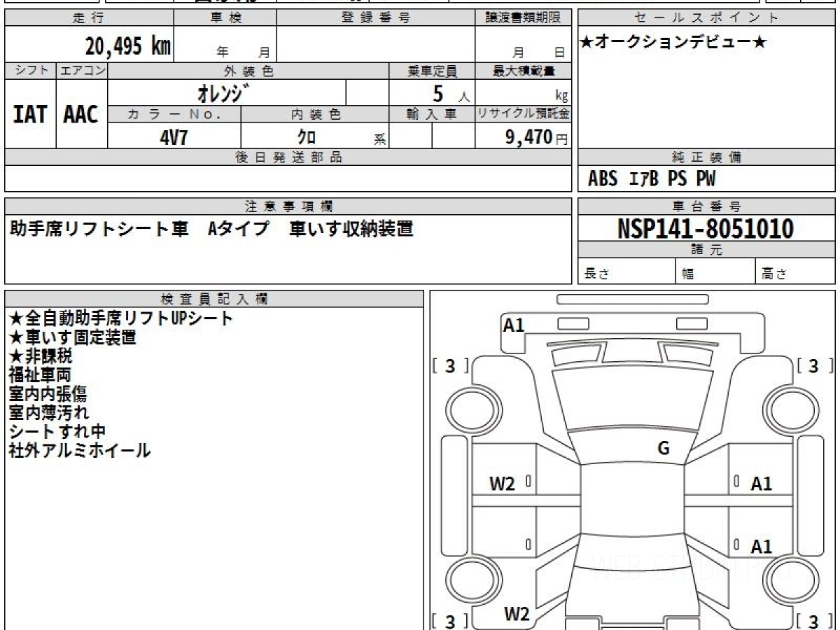The width and height of the screenshot is (840, 630).
Task: Select the 外装色 header
Action: pos(248,71)
